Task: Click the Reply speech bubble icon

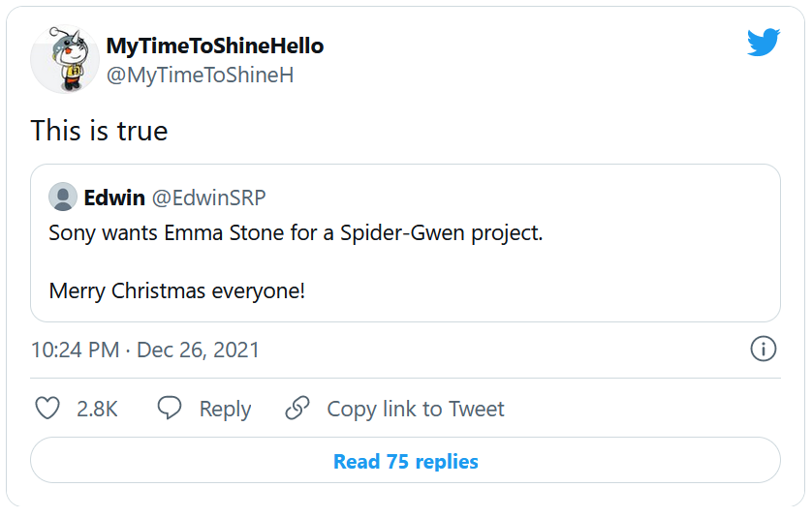Action: coord(170,409)
